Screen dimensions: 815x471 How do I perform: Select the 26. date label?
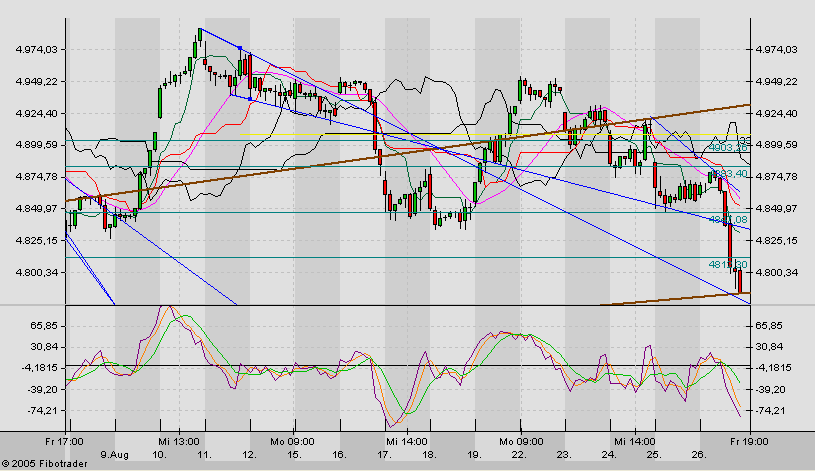[699, 455]
